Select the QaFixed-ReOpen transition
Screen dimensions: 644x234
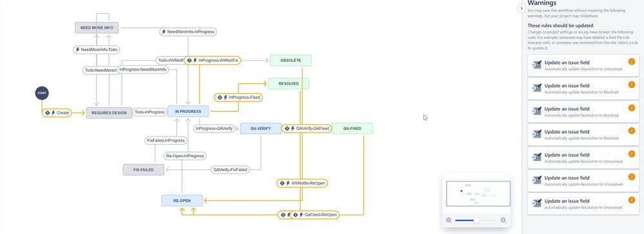(x=315, y=215)
